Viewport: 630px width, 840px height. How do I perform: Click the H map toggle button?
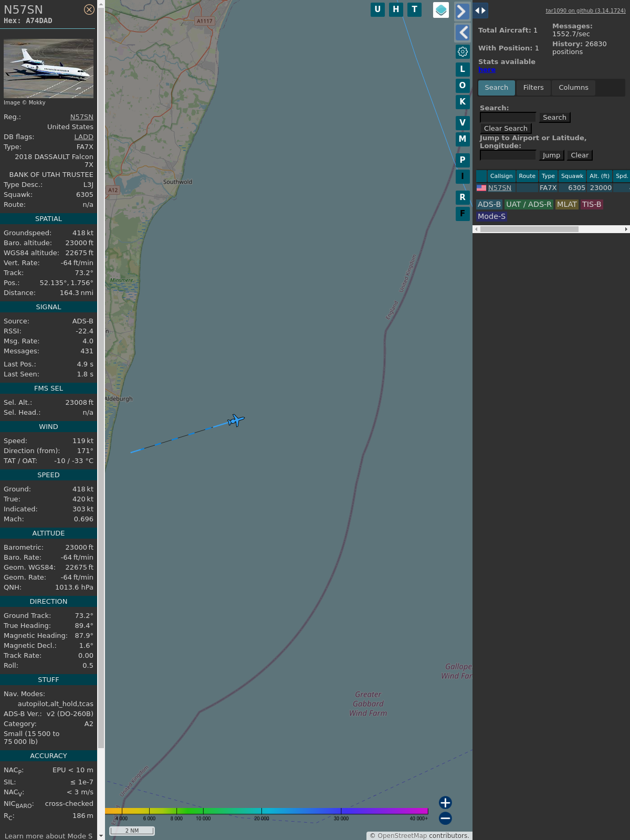click(396, 9)
